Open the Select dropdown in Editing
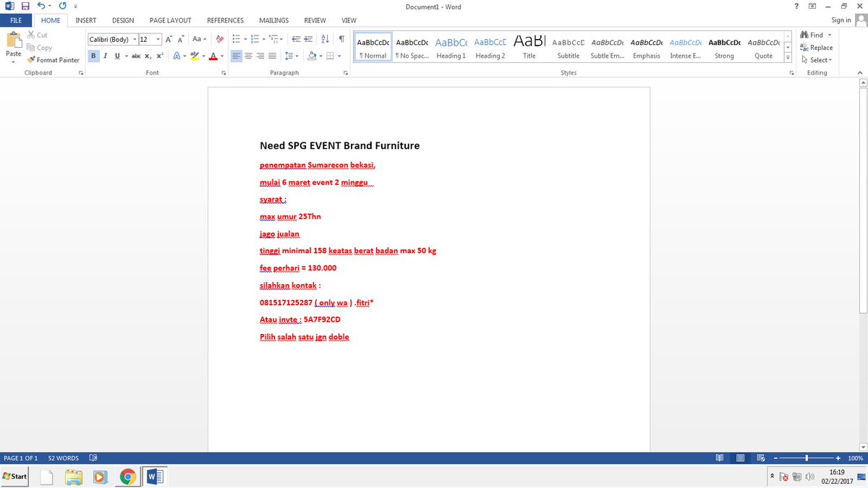868x488 pixels. (x=817, y=60)
